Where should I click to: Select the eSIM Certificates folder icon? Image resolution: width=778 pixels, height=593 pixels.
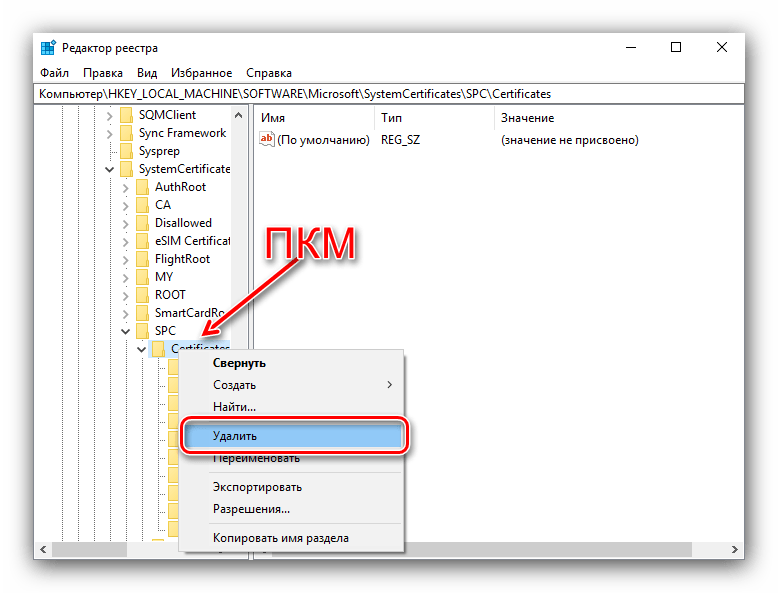[142, 241]
